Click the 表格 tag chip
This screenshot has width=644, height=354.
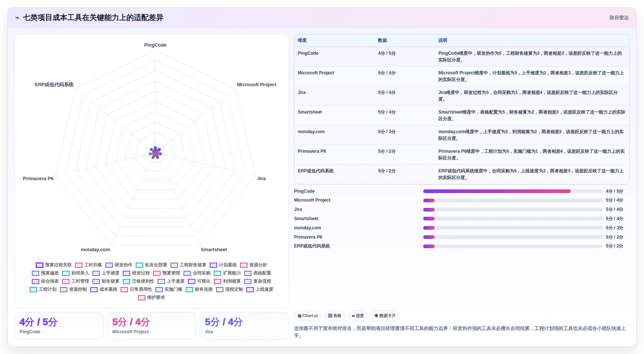pos(335,316)
